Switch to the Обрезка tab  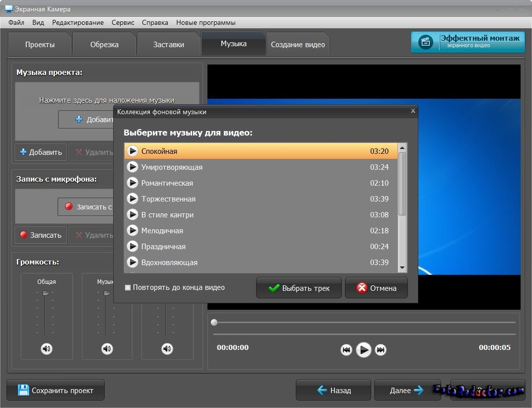click(104, 45)
